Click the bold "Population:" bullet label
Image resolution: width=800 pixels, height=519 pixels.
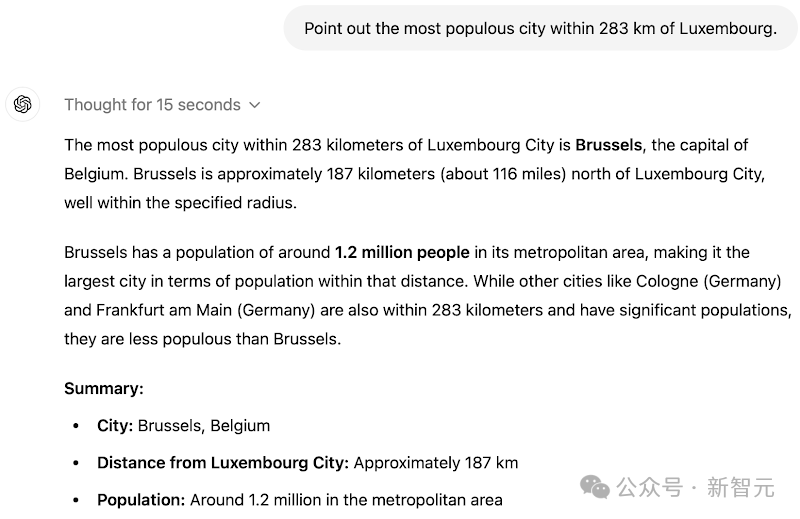click(x=141, y=500)
